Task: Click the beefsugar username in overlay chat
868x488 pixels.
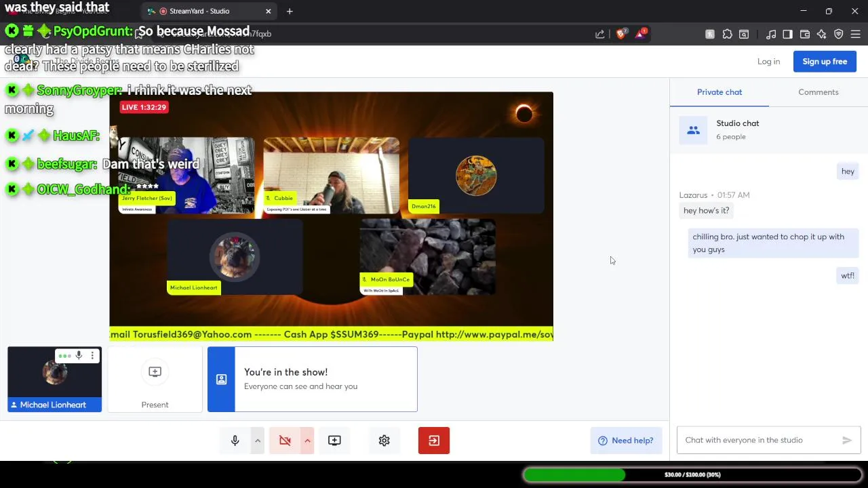Action: tap(67, 164)
